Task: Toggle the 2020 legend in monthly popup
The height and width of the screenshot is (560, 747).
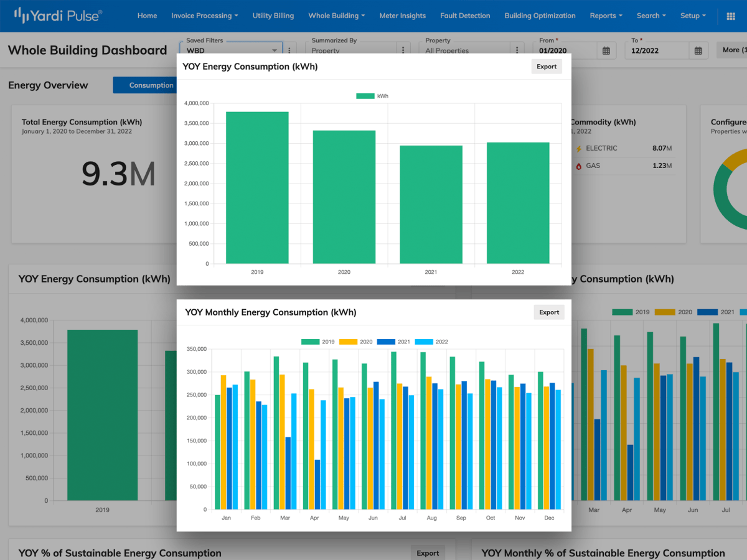Action: 356,342
